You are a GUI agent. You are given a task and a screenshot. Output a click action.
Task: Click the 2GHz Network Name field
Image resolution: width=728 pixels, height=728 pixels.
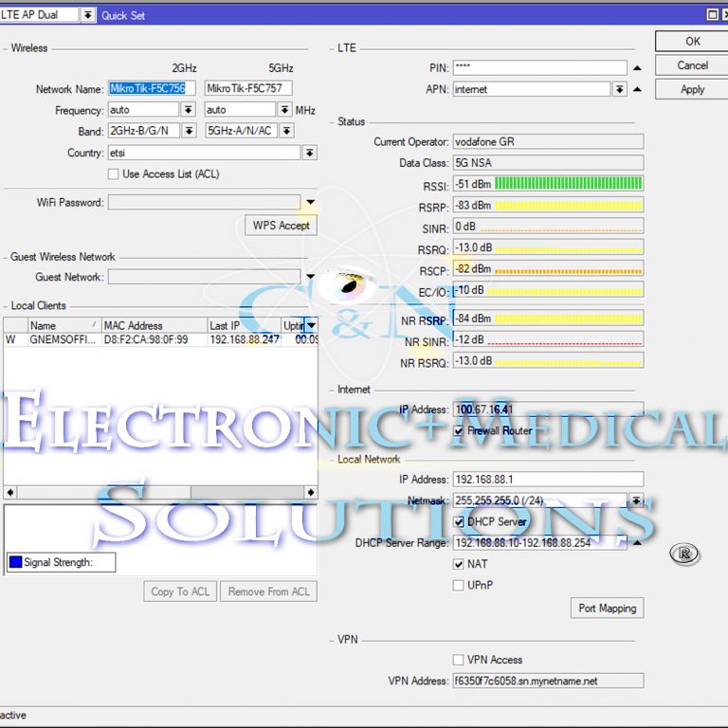[x=152, y=88]
